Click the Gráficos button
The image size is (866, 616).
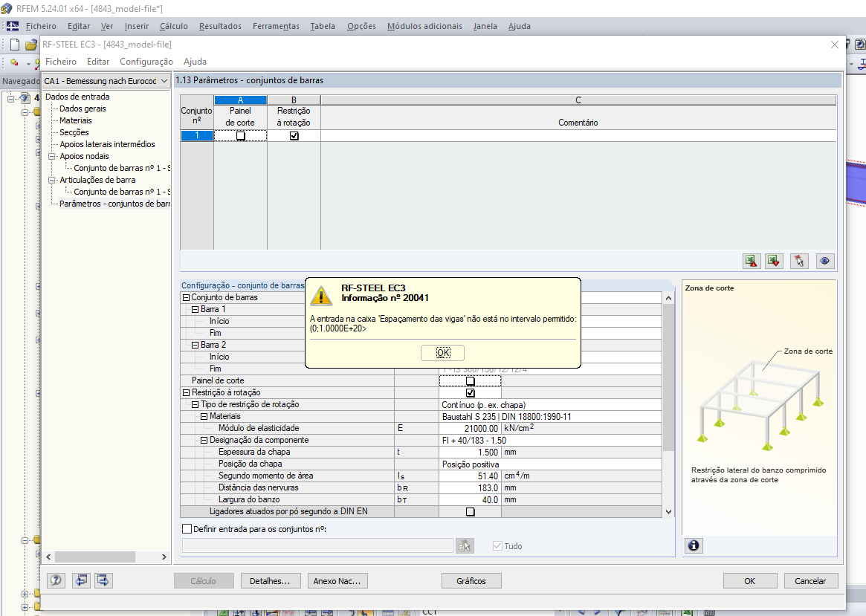471,580
